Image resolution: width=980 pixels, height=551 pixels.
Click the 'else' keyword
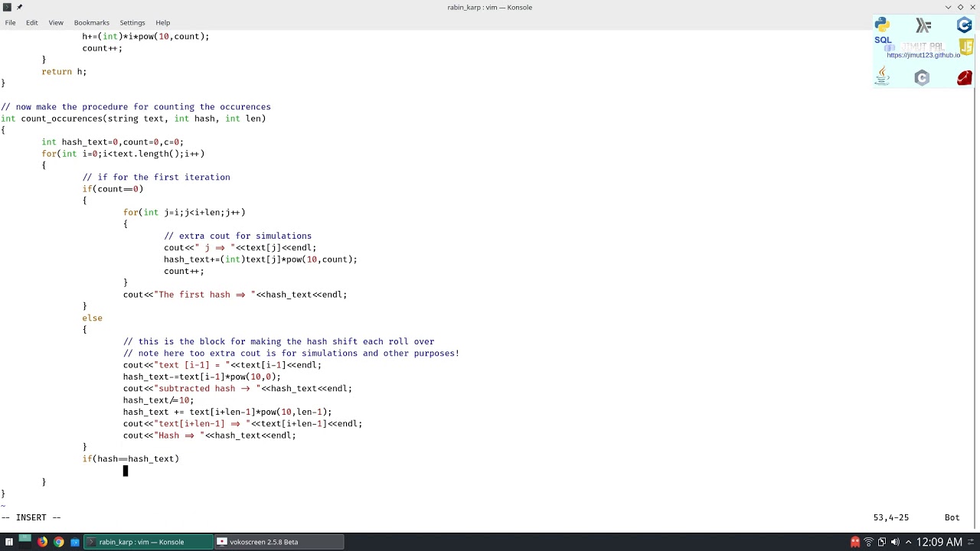click(x=93, y=318)
